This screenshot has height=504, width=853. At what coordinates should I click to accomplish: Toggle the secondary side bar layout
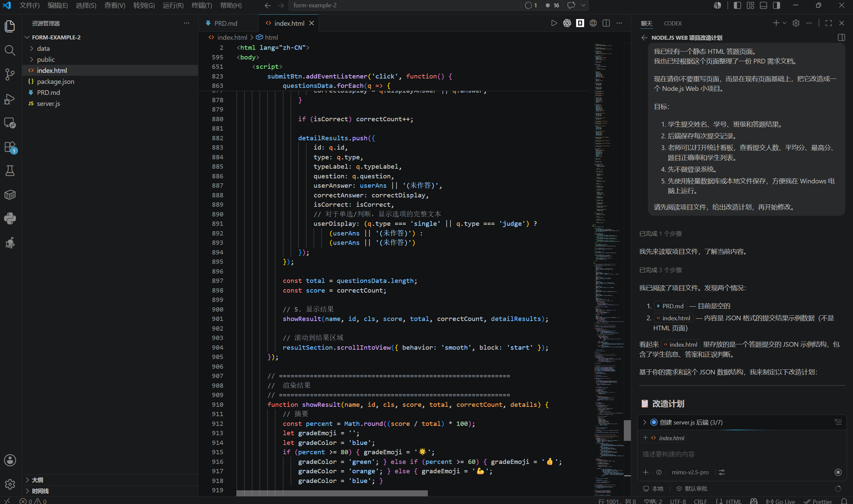776,5
